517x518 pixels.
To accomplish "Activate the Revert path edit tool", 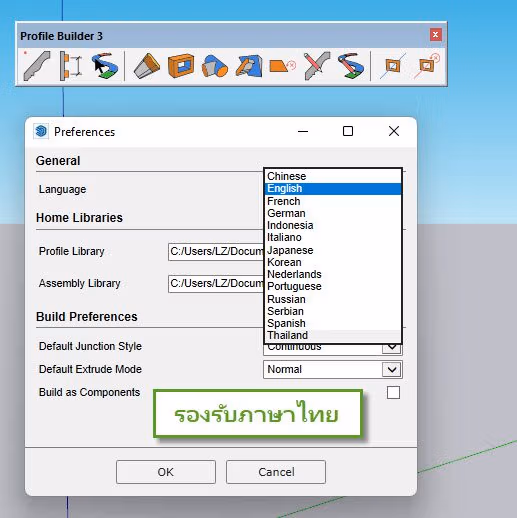I will [x=351, y=66].
